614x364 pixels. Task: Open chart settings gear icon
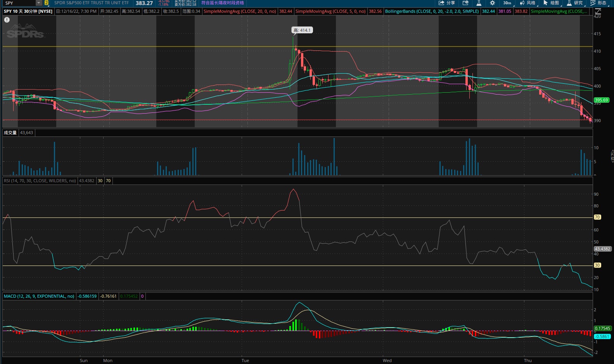tap(492, 3)
